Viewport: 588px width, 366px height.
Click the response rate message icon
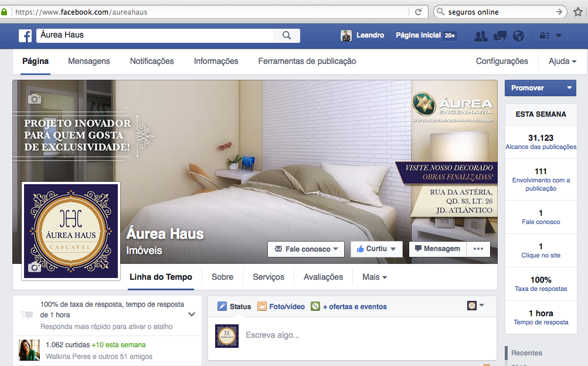pos(26,314)
